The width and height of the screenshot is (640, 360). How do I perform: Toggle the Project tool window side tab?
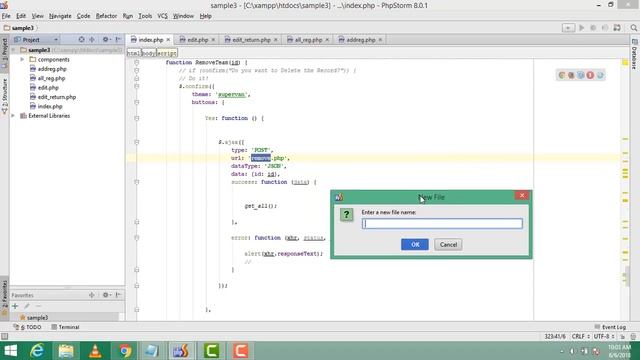point(4,52)
